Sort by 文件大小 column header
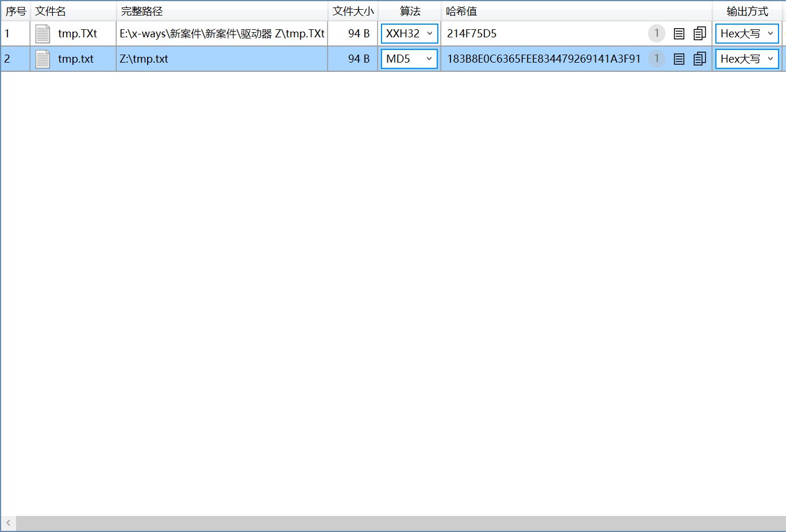Image resolution: width=786 pixels, height=532 pixels. pyautogui.click(x=353, y=11)
